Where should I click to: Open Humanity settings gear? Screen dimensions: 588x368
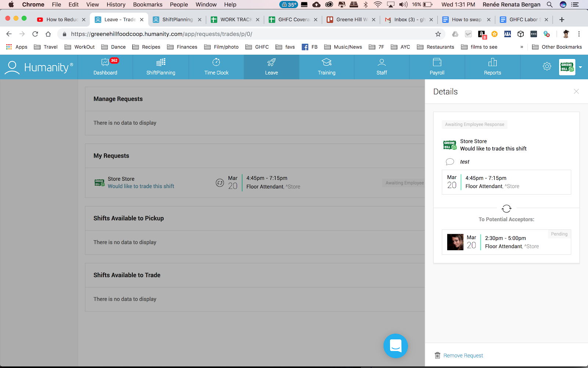547,66
